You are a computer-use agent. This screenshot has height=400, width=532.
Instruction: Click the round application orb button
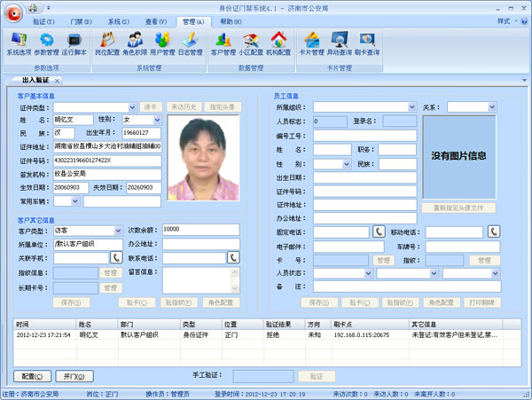[x=13, y=13]
